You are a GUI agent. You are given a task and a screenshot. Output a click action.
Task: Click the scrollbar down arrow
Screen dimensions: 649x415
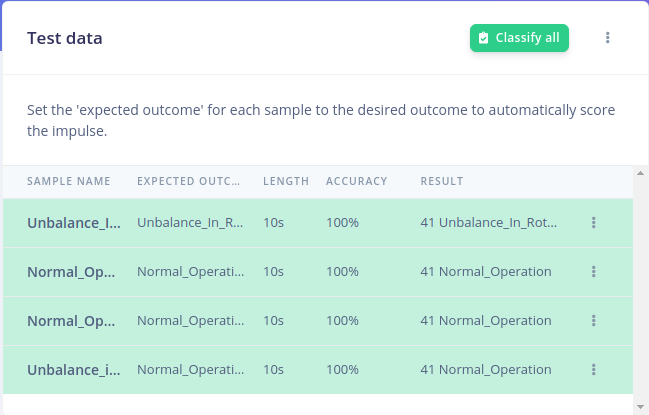pyautogui.click(x=640, y=407)
